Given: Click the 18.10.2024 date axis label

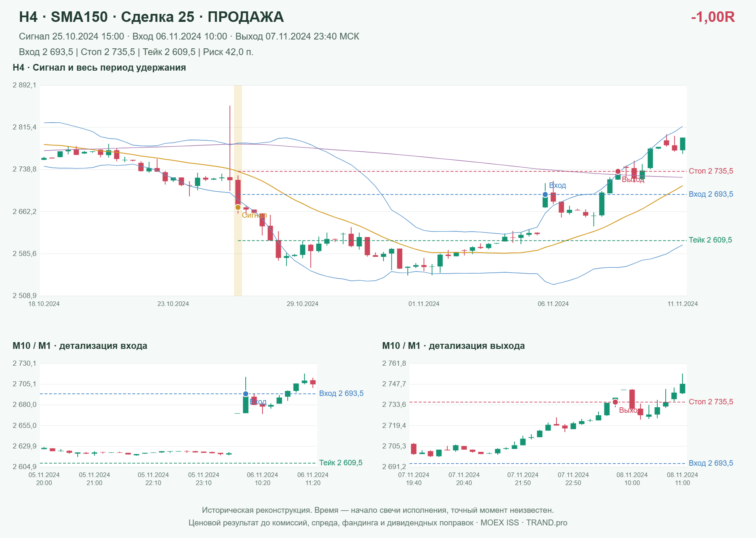Looking at the screenshot, I should [x=44, y=304].
